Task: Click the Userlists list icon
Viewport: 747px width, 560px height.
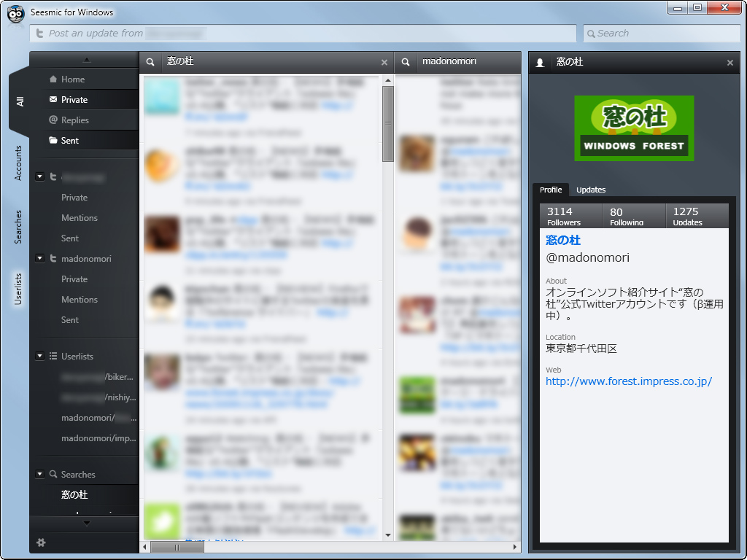Action: click(x=53, y=356)
